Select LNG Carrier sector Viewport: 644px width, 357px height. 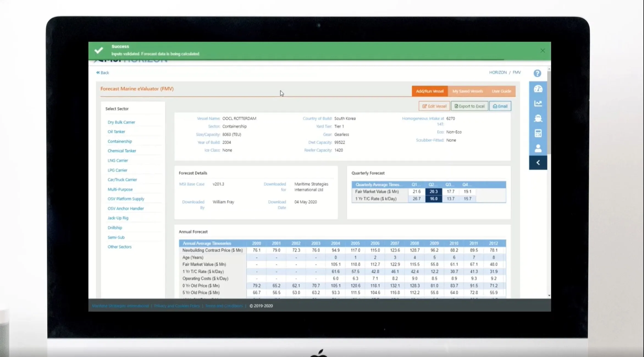pyautogui.click(x=118, y=160)
